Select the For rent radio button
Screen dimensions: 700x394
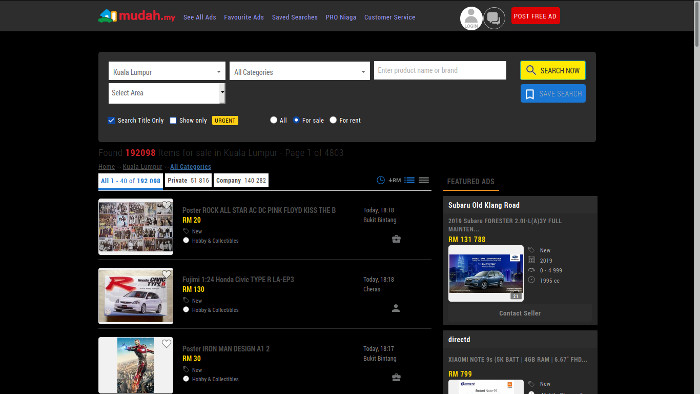[x=333, y=120]
